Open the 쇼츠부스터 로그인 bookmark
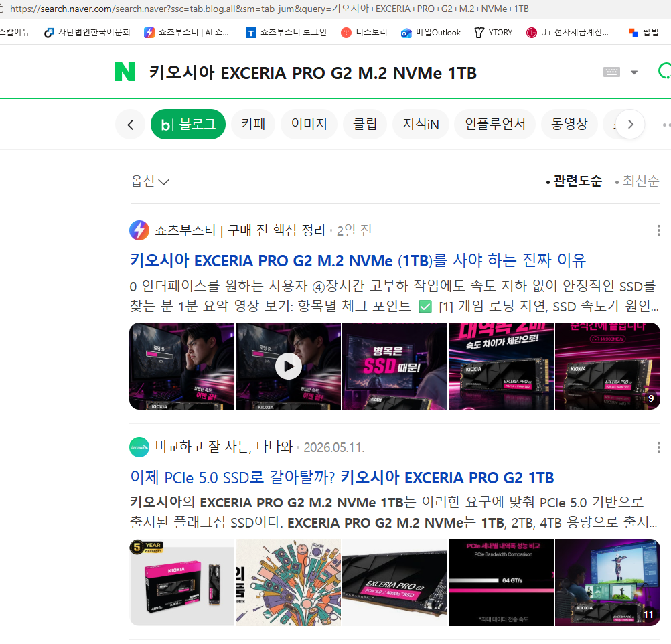Image resolution: width=671 pixels, height=644 pixels. coord(287,33)
